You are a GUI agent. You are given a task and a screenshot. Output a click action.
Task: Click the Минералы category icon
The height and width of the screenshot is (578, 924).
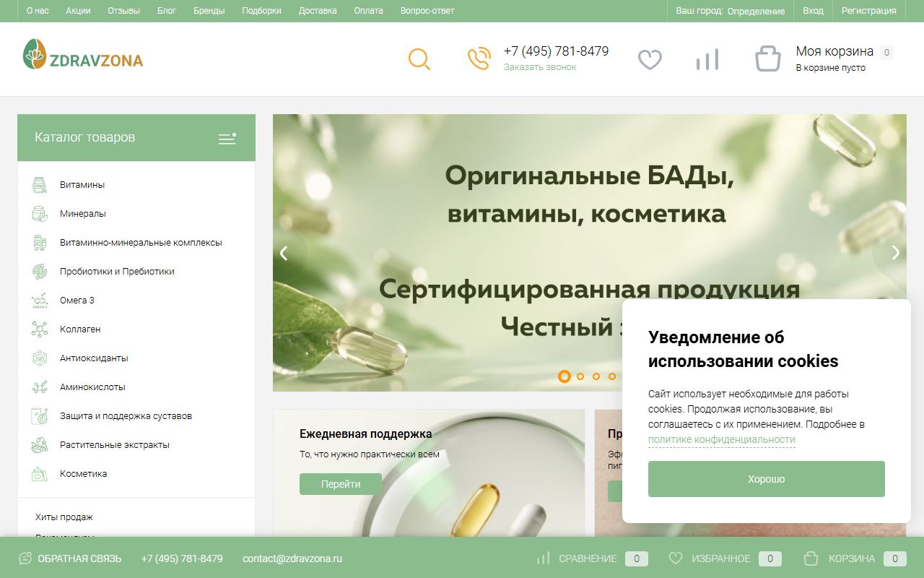click(40, 214)
